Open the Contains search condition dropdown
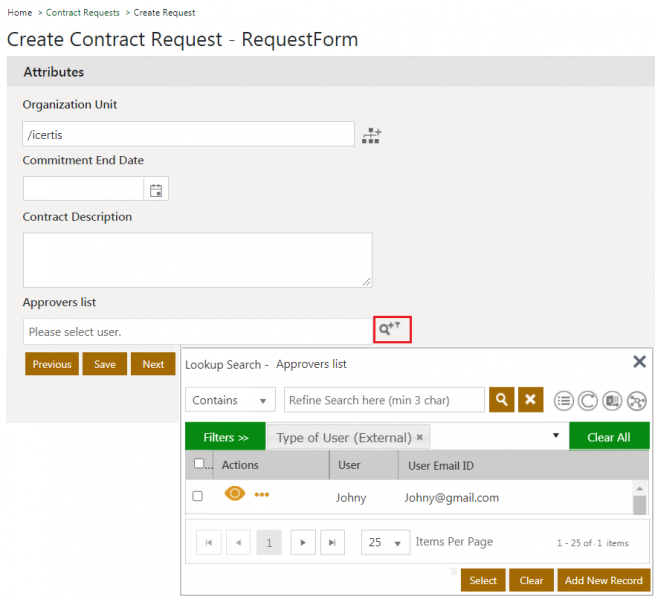 [x=230, y=400]
